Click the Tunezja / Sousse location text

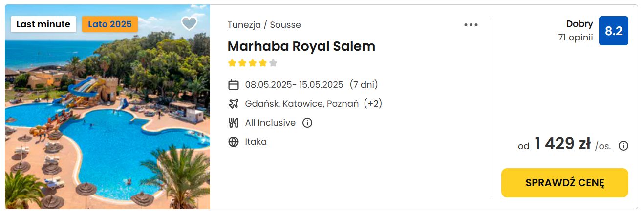264,25
